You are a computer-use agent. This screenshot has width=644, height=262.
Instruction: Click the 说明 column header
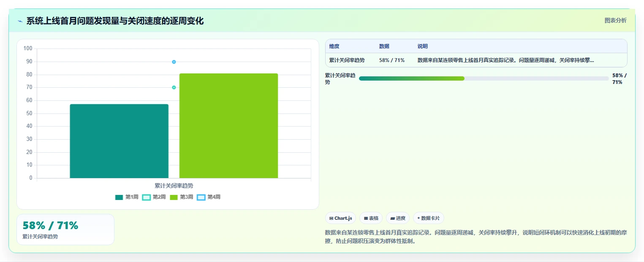(x=423, y=46)
